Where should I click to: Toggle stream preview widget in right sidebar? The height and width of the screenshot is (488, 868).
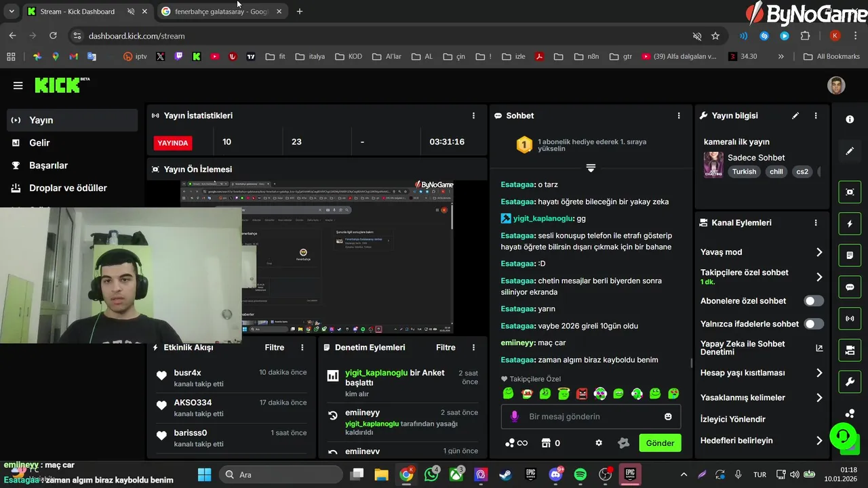tap(850, 192)
